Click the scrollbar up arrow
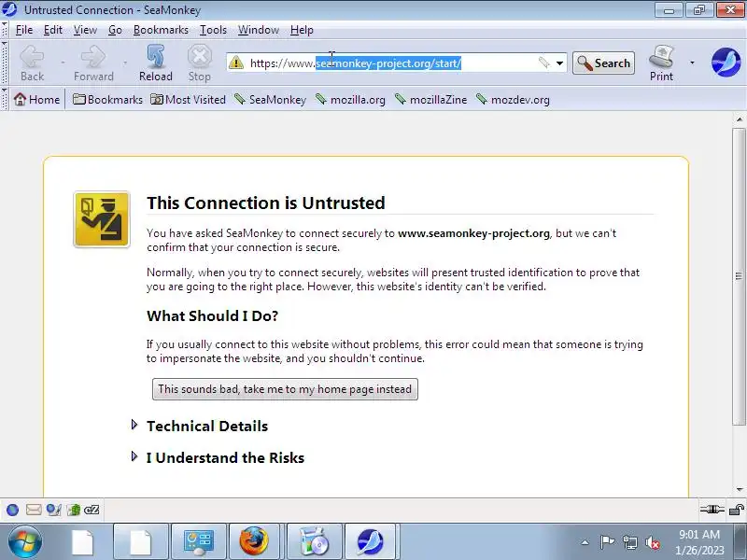747x560 pixels. click(739, 119)
